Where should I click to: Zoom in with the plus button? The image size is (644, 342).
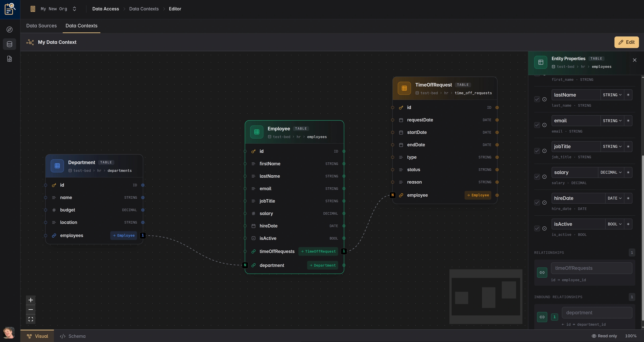[x=31, y=300]
